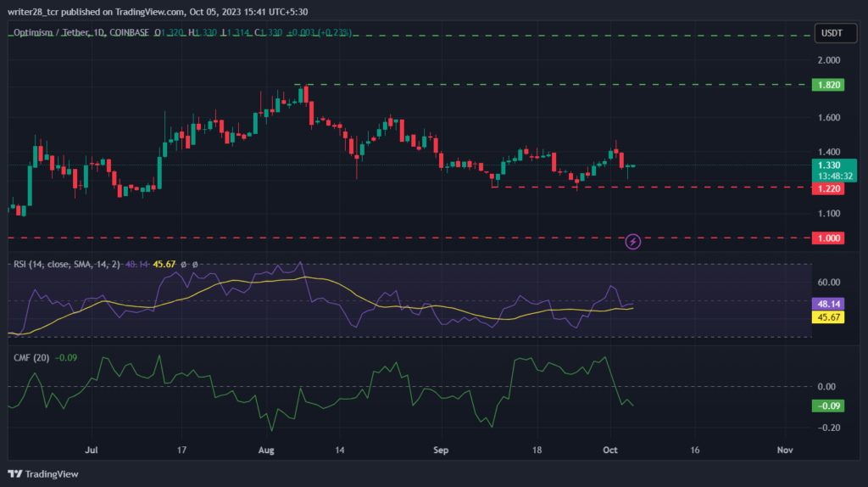Click the 1.100 price scale value
The width and height of the screenshot is (868, 487).
pyautogui.click(x=829, y=213)
